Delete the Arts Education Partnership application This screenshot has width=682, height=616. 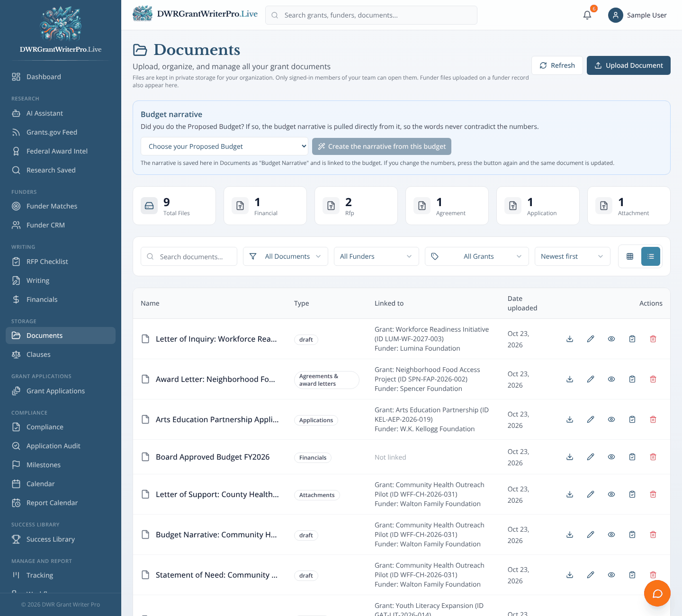click(x=653, y=419)
